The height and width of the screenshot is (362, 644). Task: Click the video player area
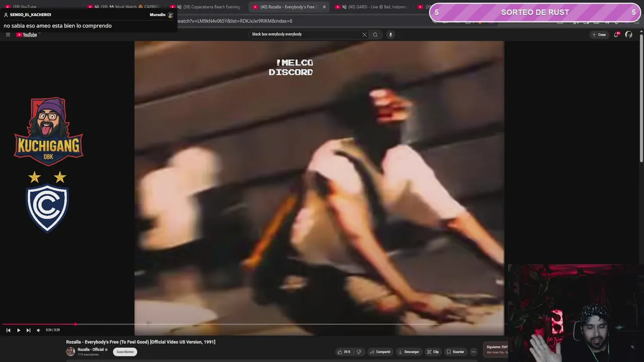(x=319, y=187)
